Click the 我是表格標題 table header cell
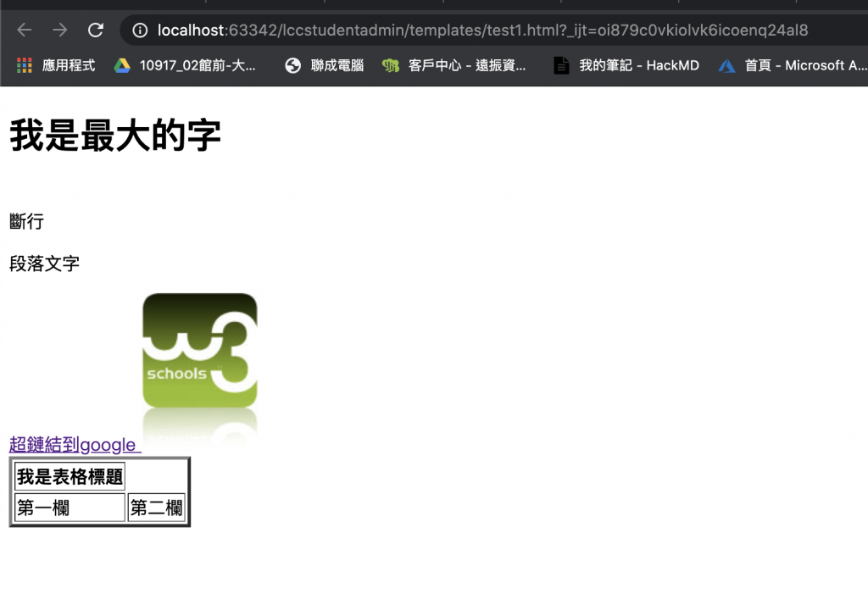Viewport: 868px width, 594px height. 70,476
